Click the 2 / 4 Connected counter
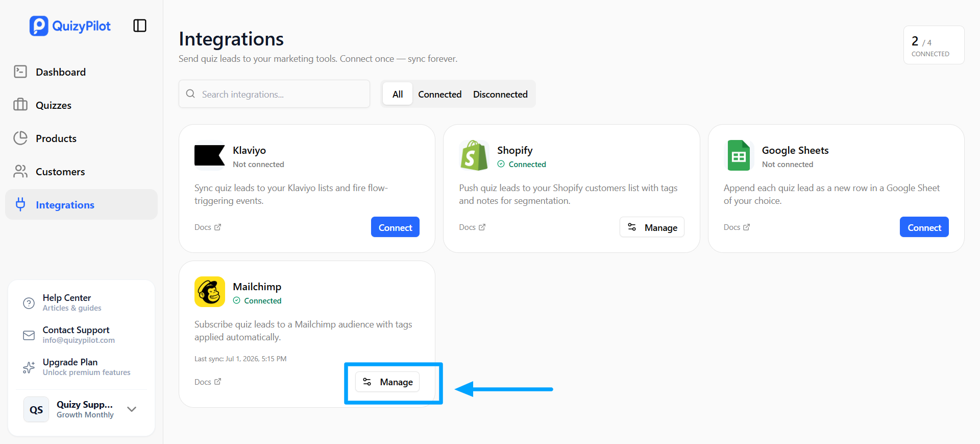980x444 pixels. tap(934, 45)
